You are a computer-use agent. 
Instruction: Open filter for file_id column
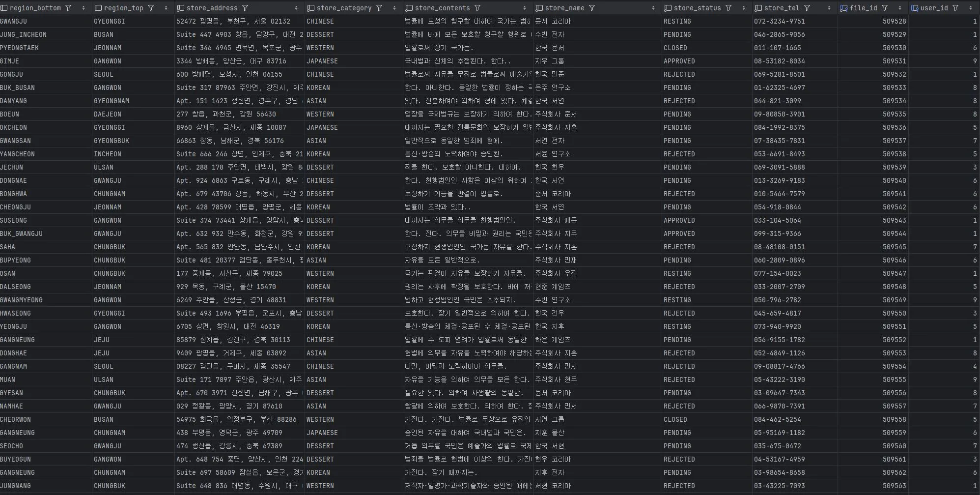click(885, 8)
